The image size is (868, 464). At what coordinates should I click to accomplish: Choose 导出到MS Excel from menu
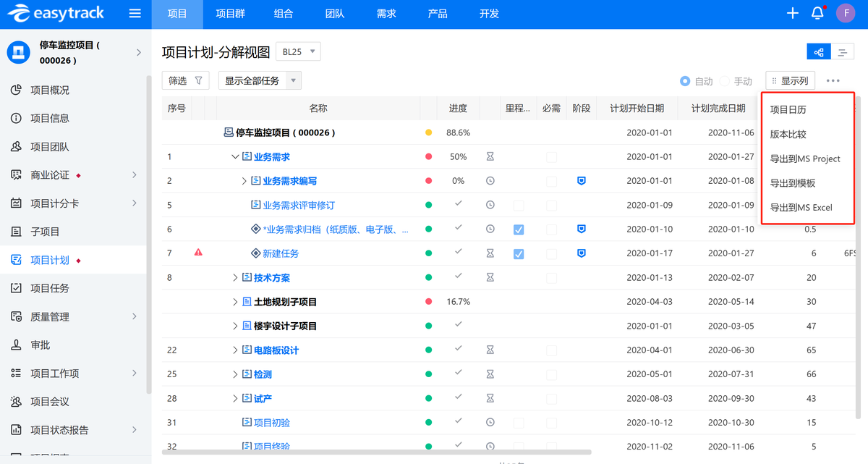click(801, 208)
